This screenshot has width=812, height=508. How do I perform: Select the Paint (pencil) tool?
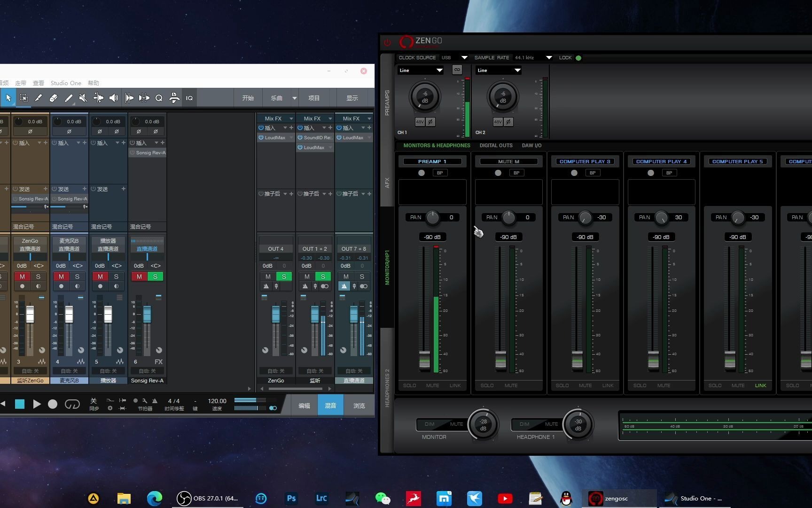click(x=69, y=98)
